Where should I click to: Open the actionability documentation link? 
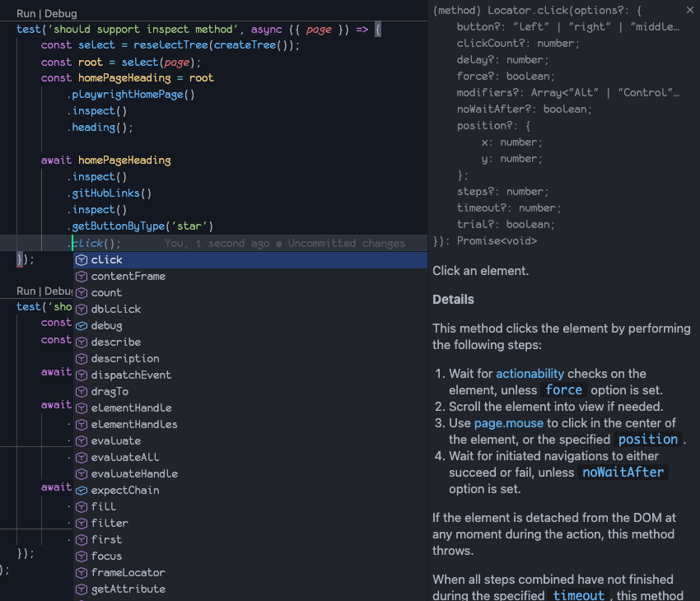pos(530,373)
